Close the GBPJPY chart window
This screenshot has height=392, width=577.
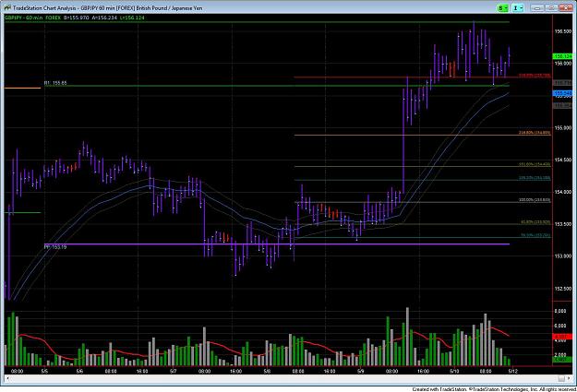(x=565, y=7)
